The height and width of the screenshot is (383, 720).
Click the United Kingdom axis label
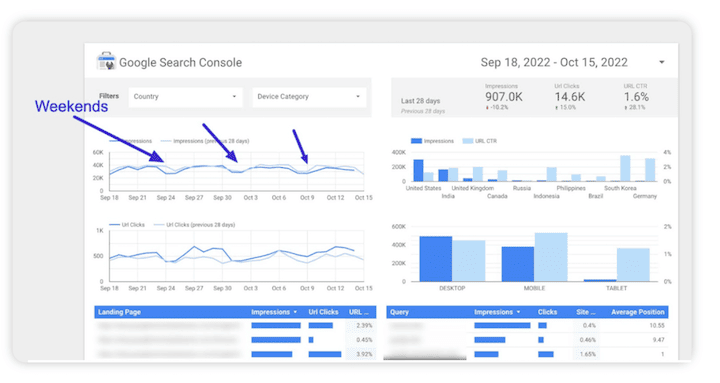tap(472, 188)
